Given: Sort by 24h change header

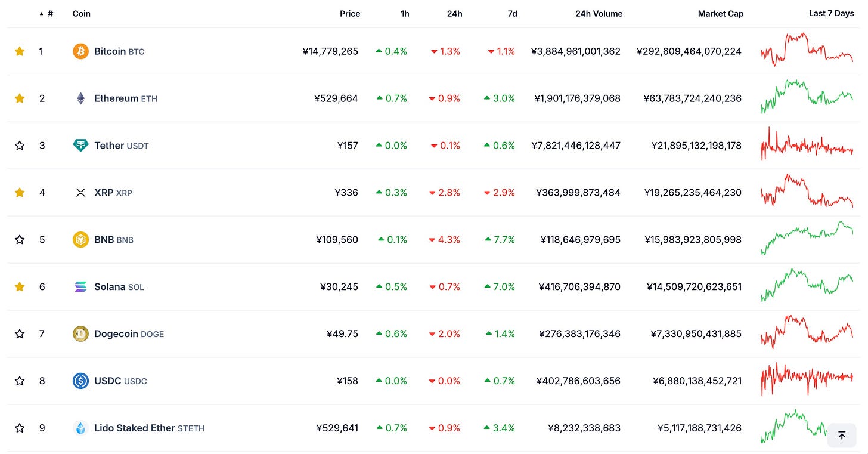Looking at the screenshot, I should [454, 14].
